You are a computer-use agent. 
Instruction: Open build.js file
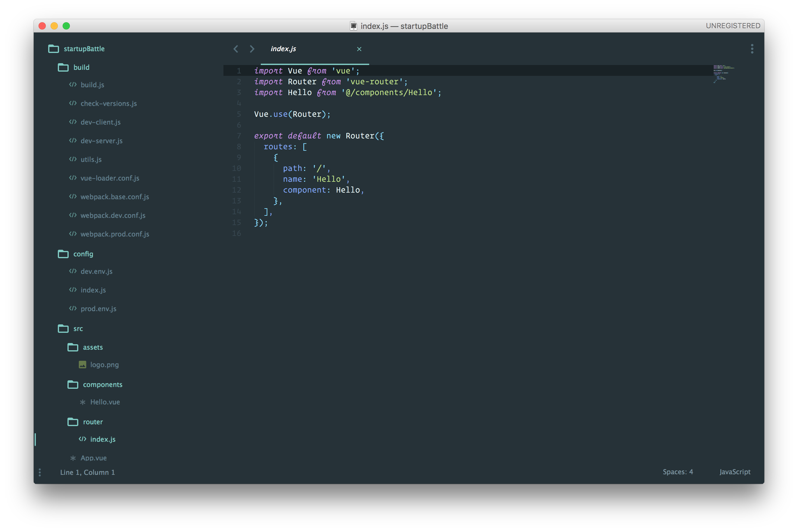pos(92,85)
